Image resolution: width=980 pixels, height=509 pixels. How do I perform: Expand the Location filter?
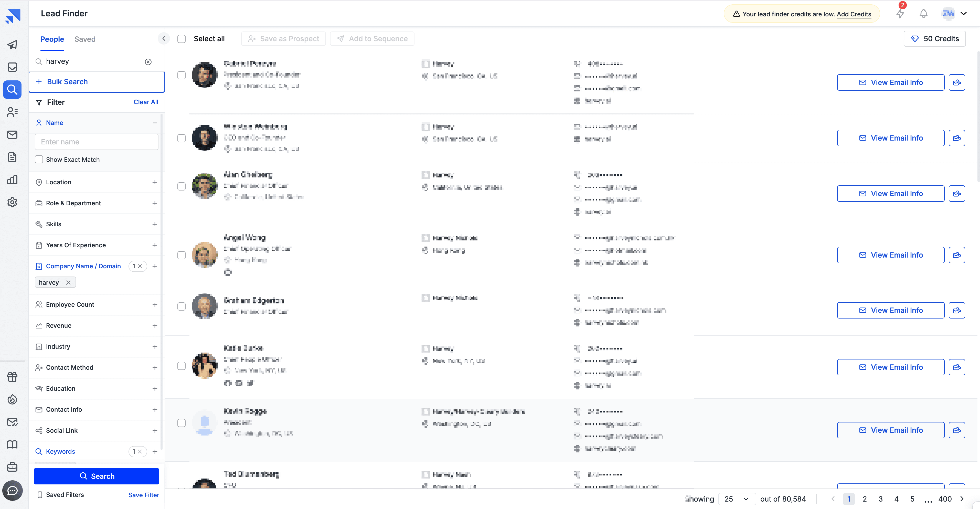[x=154, y=182]
